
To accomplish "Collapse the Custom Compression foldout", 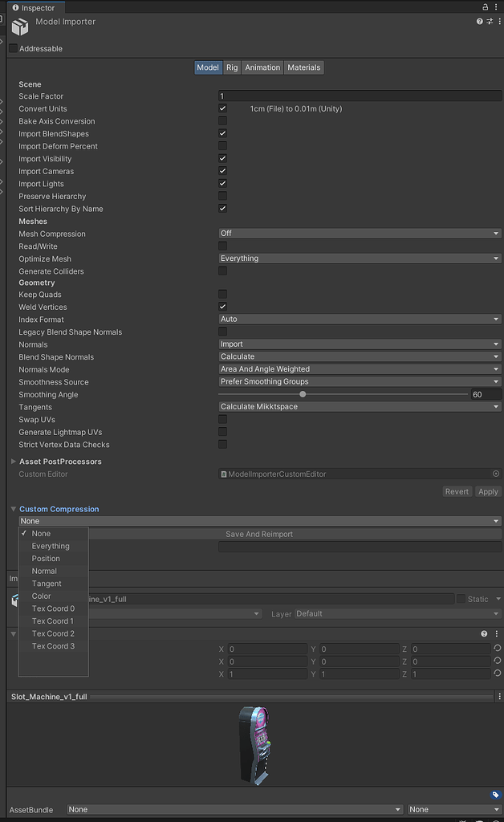I will [x=13, y=508].
